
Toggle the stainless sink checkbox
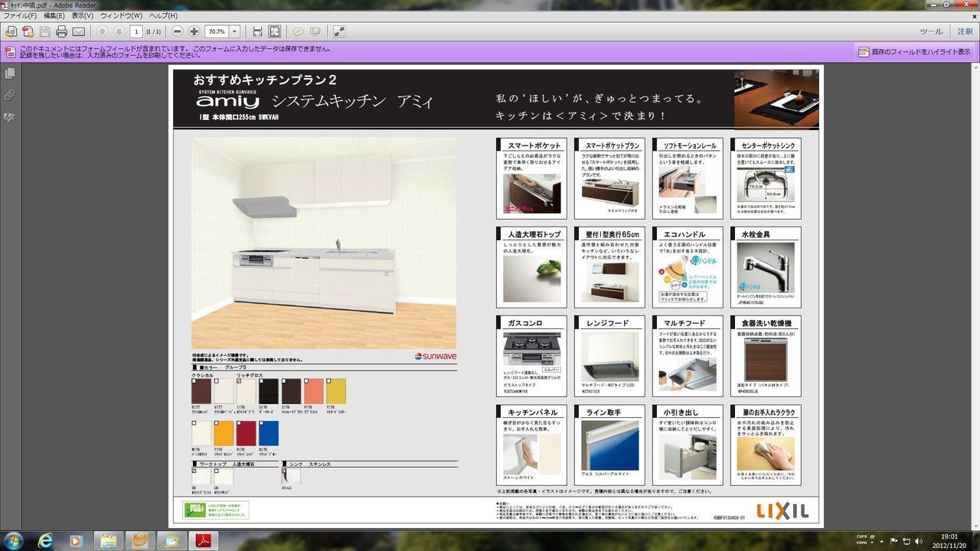click(x=285, y=471)
